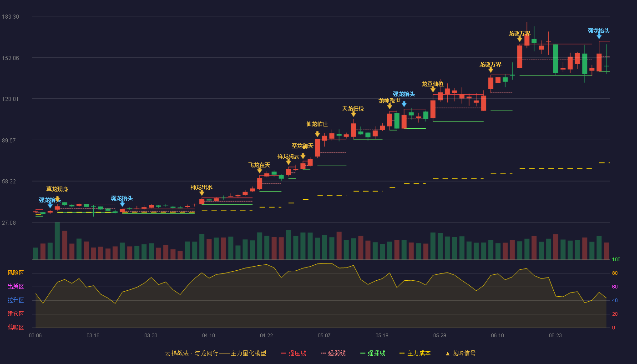Image resolution: width=637 pixels, height=364 pixels.
Task: Select the arrow marker below 祥龙腾云
Action: (288, 162)
